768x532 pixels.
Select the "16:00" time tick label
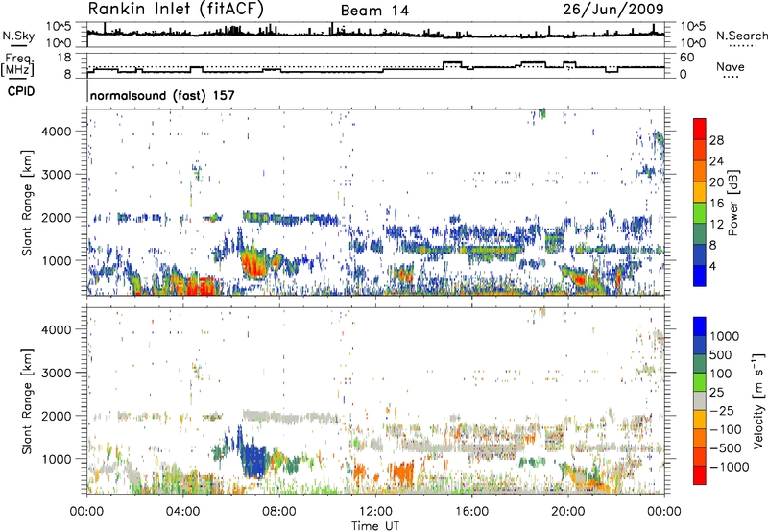(x=471, y=512)
